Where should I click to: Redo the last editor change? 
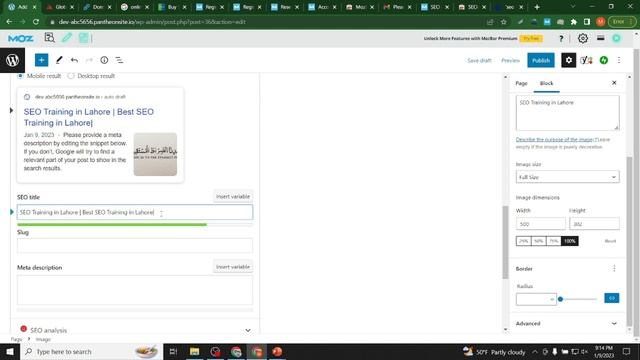pos(89,60)
